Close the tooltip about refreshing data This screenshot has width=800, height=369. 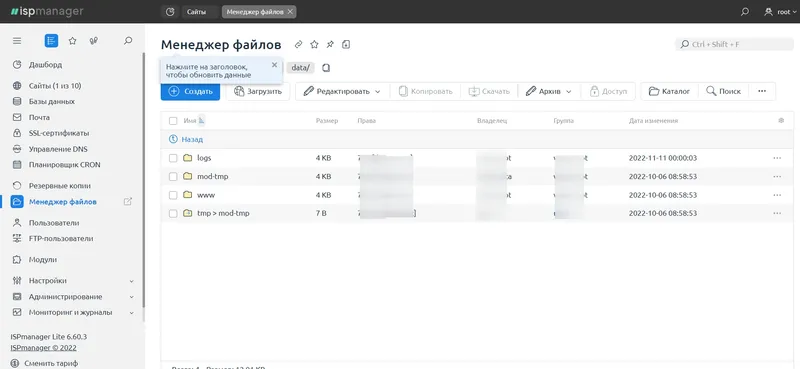(274, 65)
